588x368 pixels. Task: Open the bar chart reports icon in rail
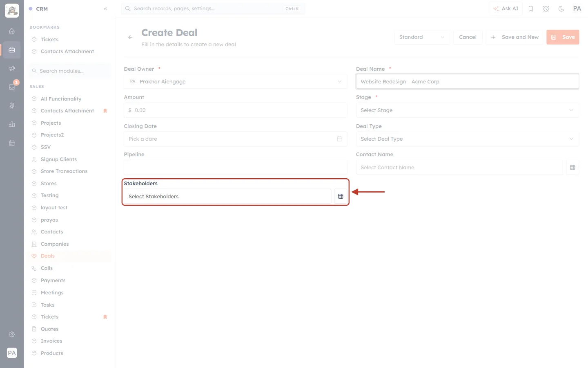pyautogui.click(x=12, y=124)
